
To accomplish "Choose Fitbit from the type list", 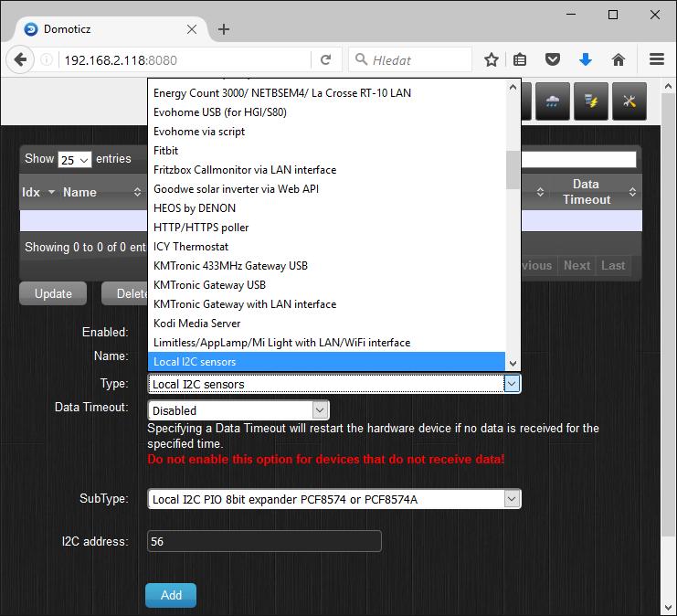I will (326, 150).
